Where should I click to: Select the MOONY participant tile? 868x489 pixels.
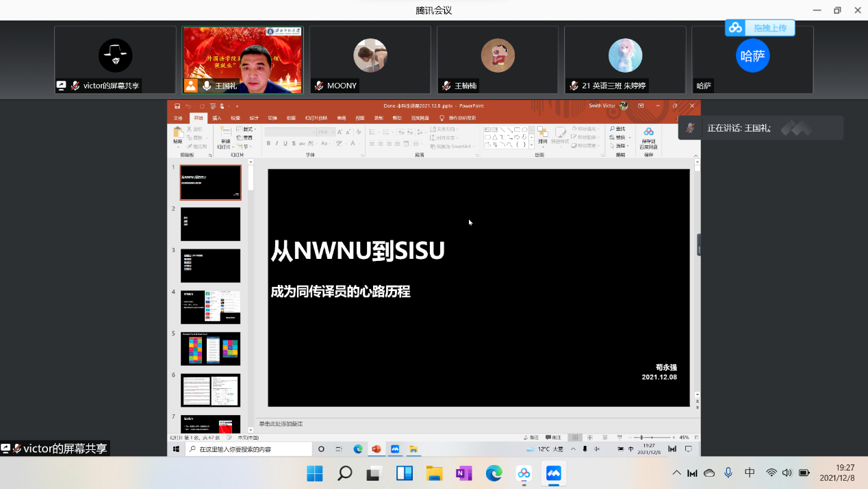coord(370,60)
